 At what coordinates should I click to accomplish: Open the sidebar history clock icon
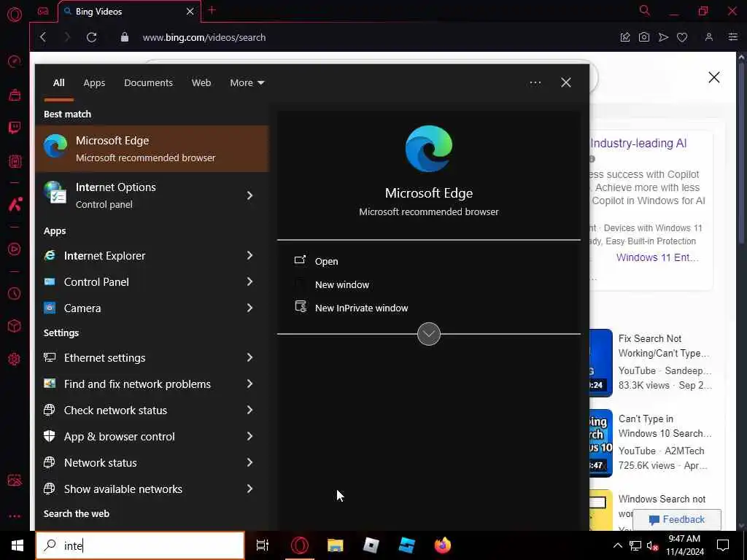(x=15, y=293)
